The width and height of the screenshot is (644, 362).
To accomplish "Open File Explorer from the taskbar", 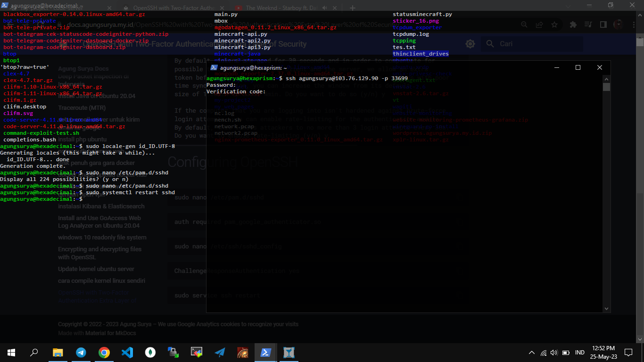I will click(x=58, y=352).
